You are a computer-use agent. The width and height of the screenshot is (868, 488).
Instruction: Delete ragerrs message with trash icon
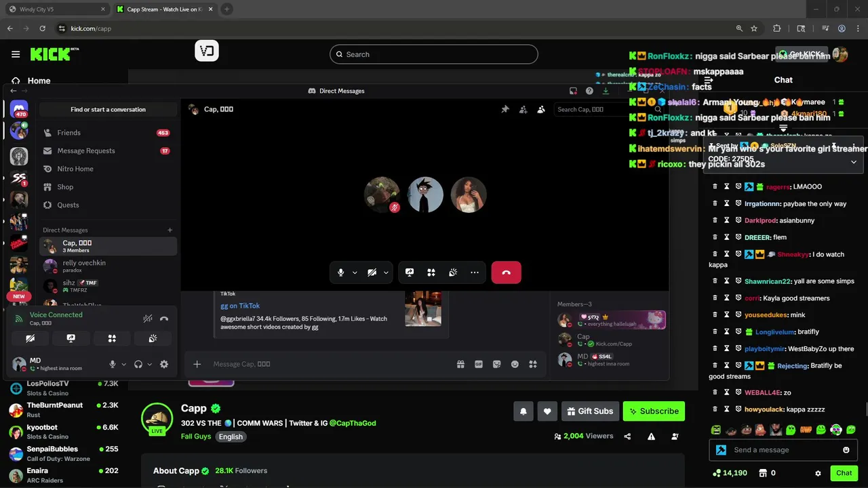[x=715, y=186]
